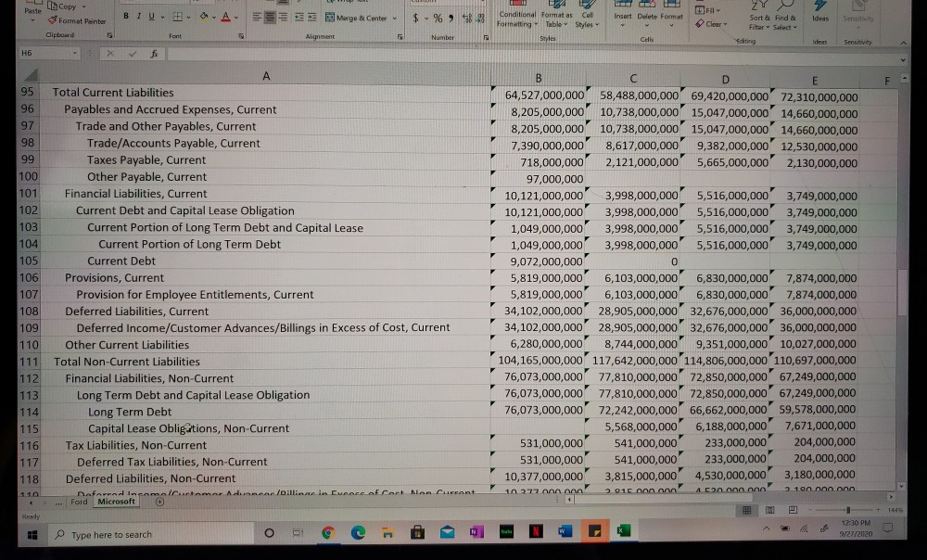927x560 pixels.
Task: Apply the comma style number format
Action: pos(451,19)
